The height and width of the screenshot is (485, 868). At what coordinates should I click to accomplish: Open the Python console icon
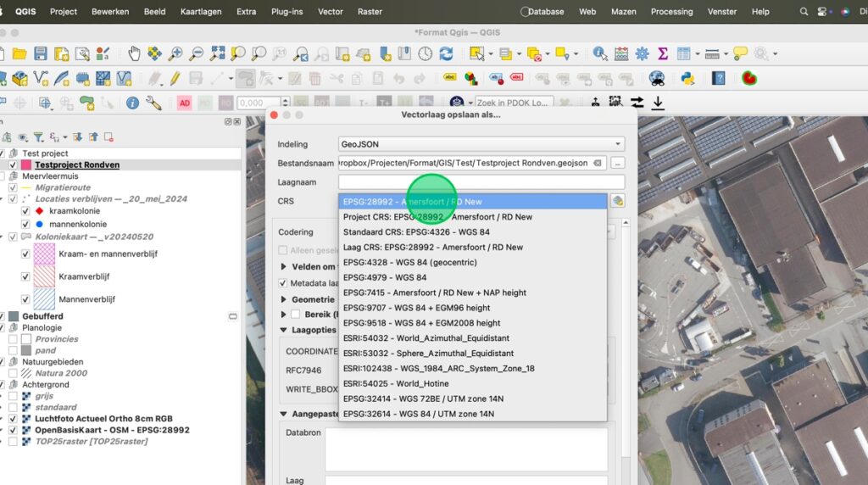click(687, 78)
